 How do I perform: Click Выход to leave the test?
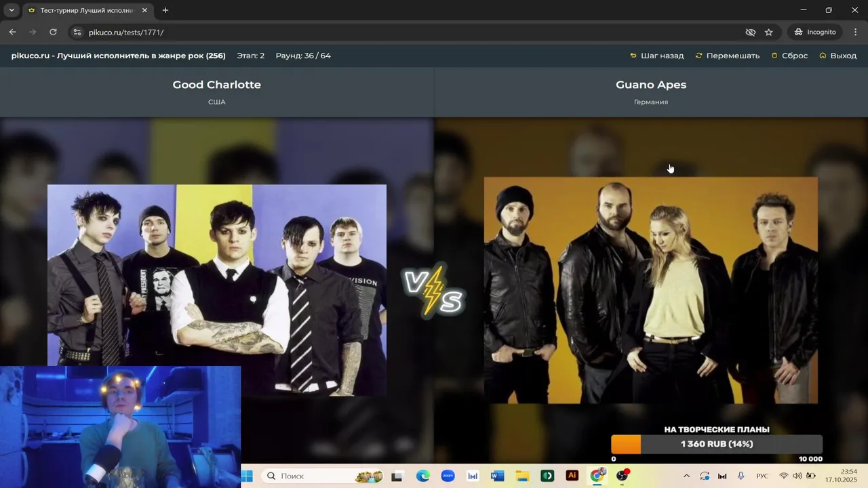(x=837, y=56)
